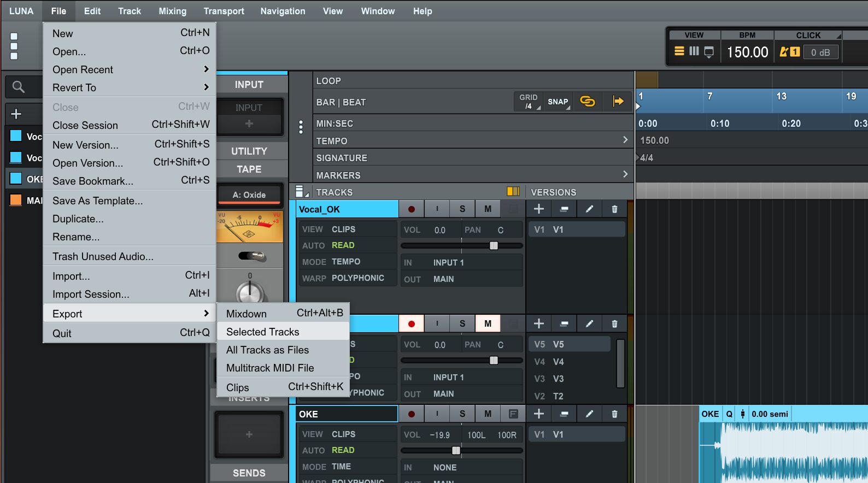This screenshot has height=483, width=868.
Task: Unmute the second track
Action: (x=488, y=323)
